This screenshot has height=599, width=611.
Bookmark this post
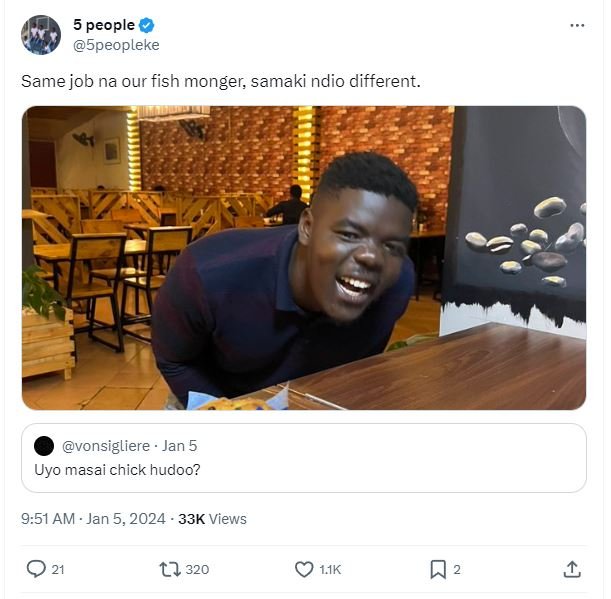point(437,569)
